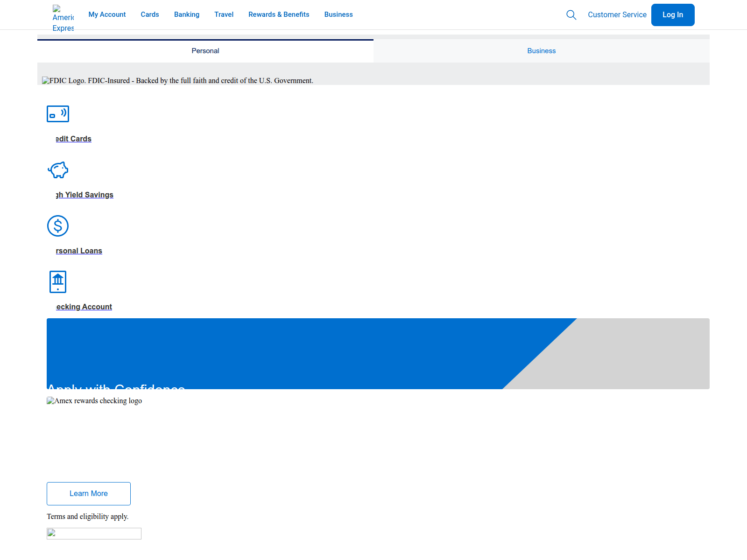Screen dimensions: 747x560
Task: Click the blue Apply with Confidence banner
Action: click(378, 354)
